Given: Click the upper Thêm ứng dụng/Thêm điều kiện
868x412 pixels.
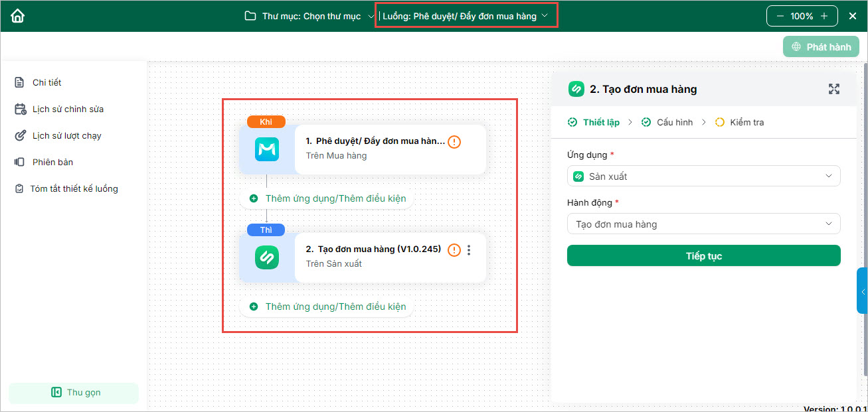Looking at the screenshot, I should (x=327, y=198).
